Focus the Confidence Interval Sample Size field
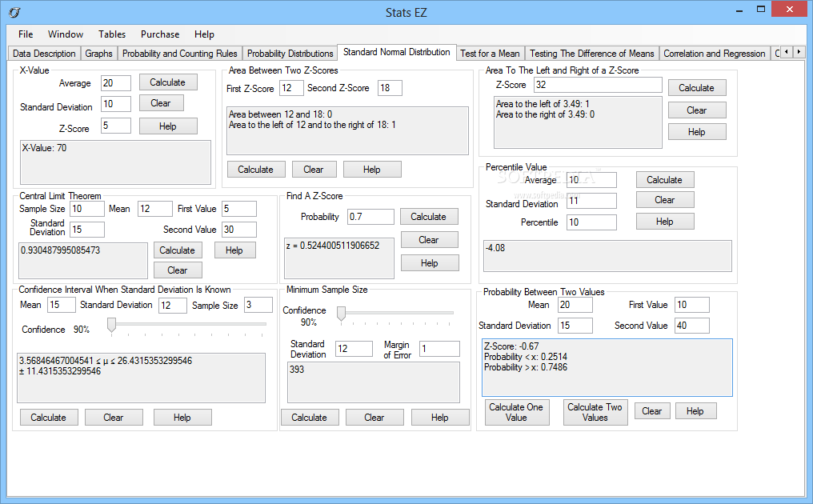 pyautogui.click(x=258, y=304)
